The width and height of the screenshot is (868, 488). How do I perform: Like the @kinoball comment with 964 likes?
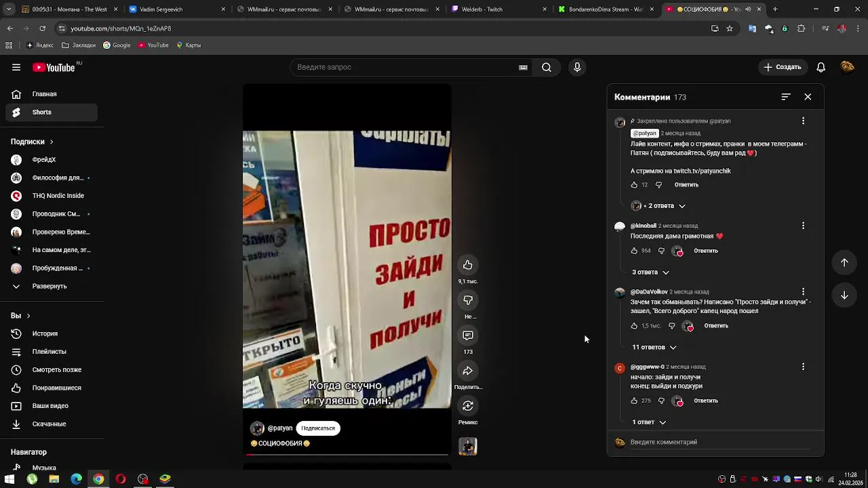pos(635,251)
